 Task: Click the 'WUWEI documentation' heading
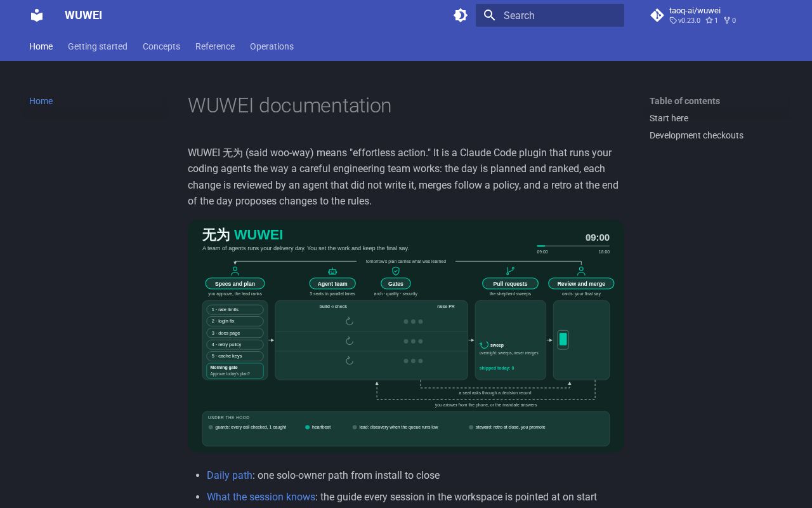pyautogui.click(x=289, y=105)
